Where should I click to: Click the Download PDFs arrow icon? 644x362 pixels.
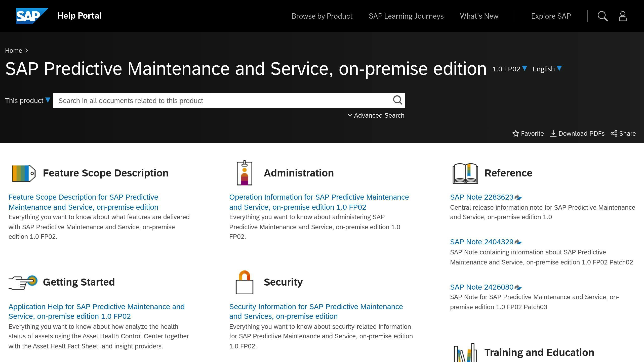(x=553, y=133)
